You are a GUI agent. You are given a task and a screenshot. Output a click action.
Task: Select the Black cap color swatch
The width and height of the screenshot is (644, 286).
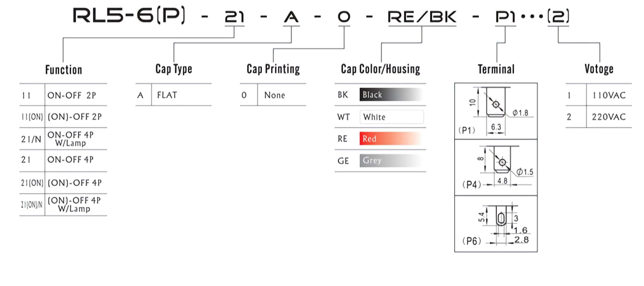coord(391,95)
